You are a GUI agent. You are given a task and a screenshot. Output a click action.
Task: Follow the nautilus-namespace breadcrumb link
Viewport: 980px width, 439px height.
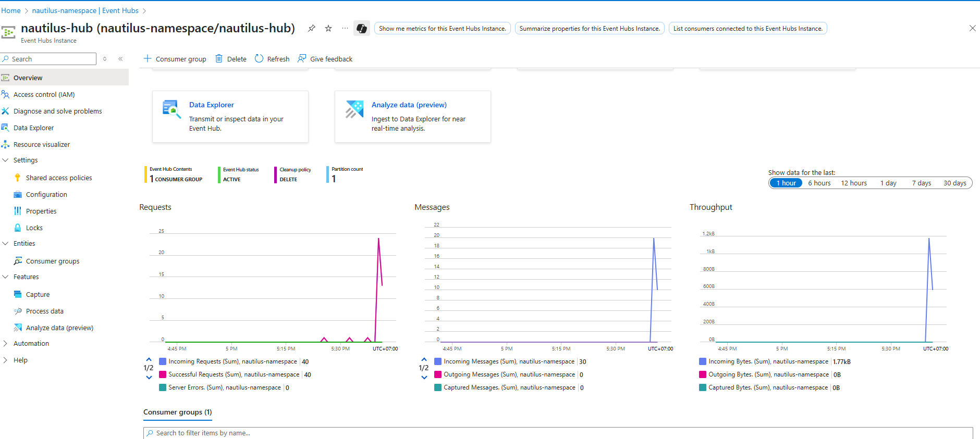[85, 10]
